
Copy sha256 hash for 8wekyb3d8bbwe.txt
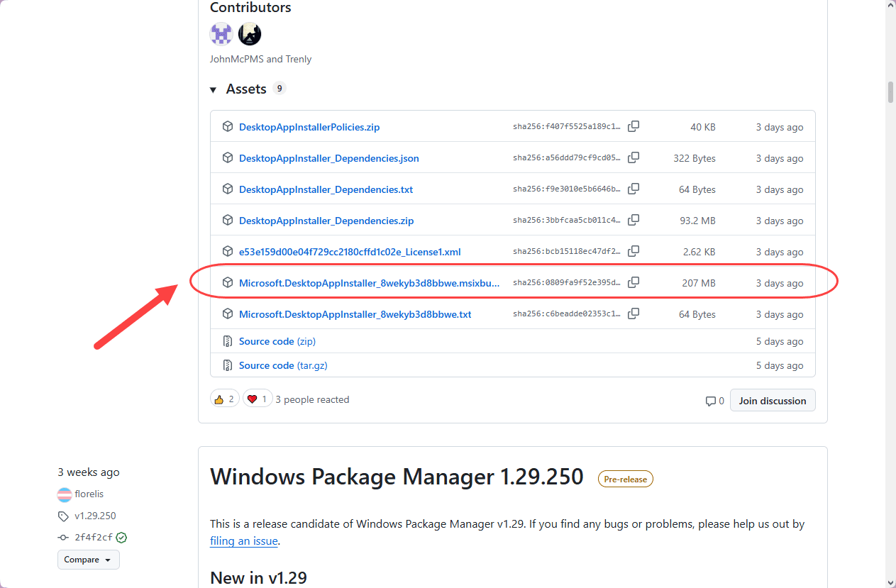634,314
